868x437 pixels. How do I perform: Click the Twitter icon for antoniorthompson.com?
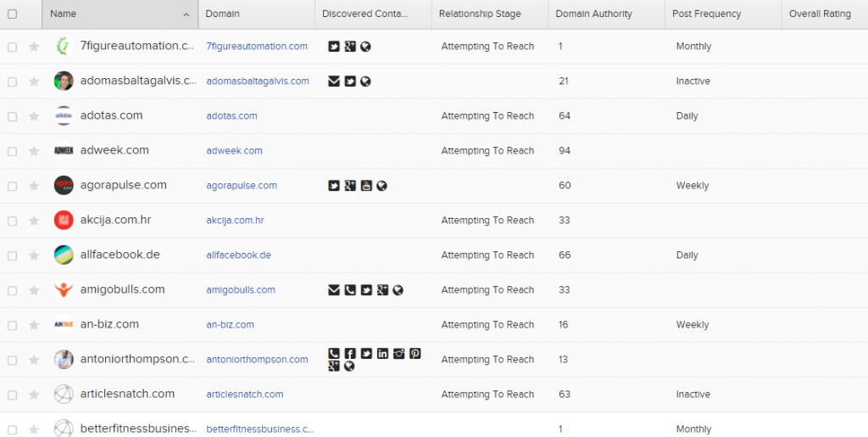[366, 353]
